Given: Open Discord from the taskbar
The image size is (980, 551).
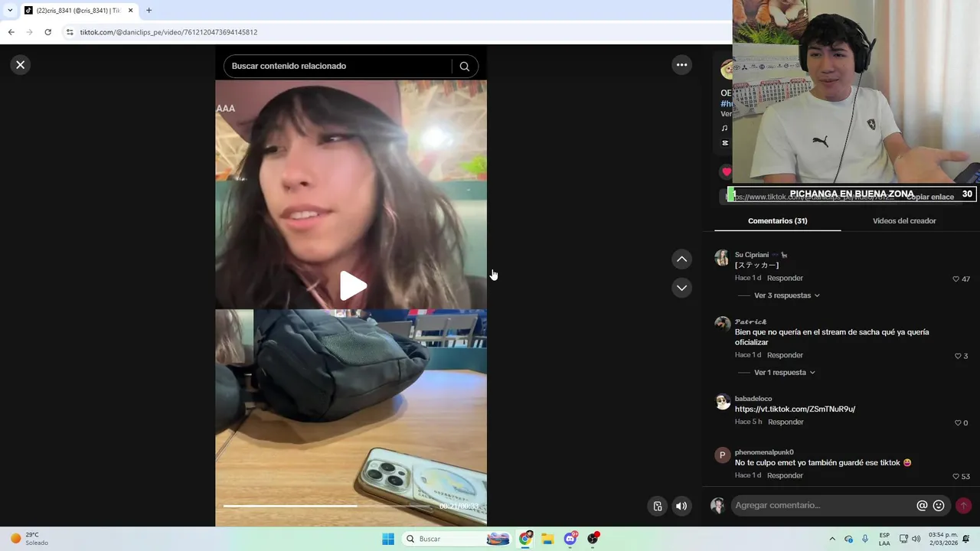Looking at the screenshot, I should pyautogui.click(x=570, y=539).
